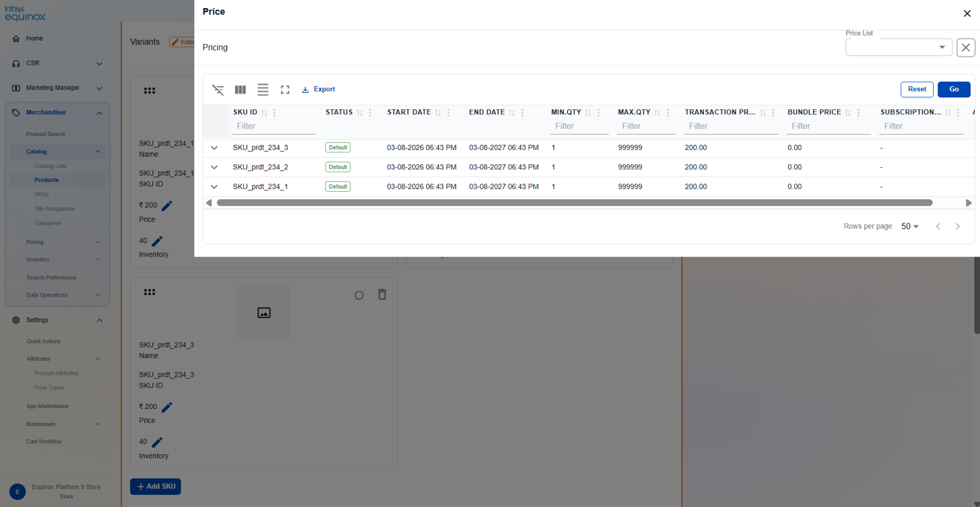Enter fullscreen mode for pricing table
Viewport: 980px width, 507px height.
coord(285,89)
